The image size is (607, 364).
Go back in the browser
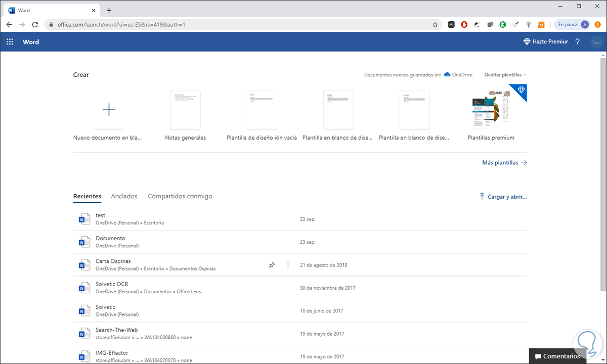(x=9, y=24)
